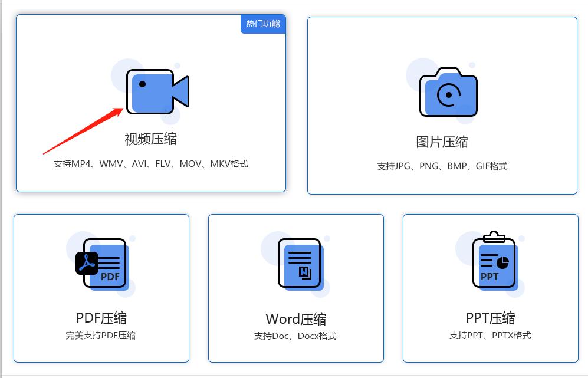Click the video camera icon
Screen dimensions: 588x378
157,91
